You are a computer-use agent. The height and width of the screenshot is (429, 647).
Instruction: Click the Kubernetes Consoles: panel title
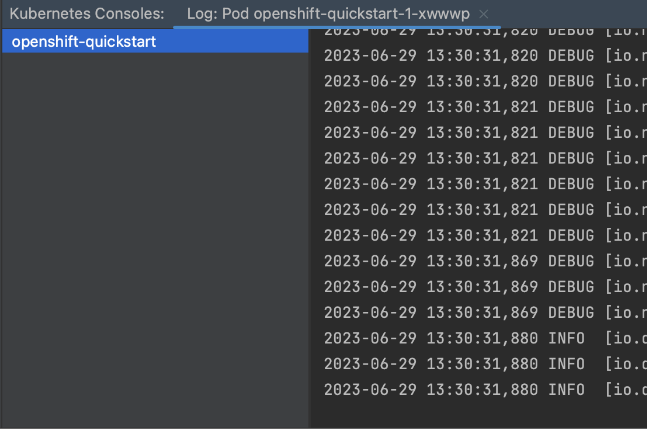[x=87, y=14]
